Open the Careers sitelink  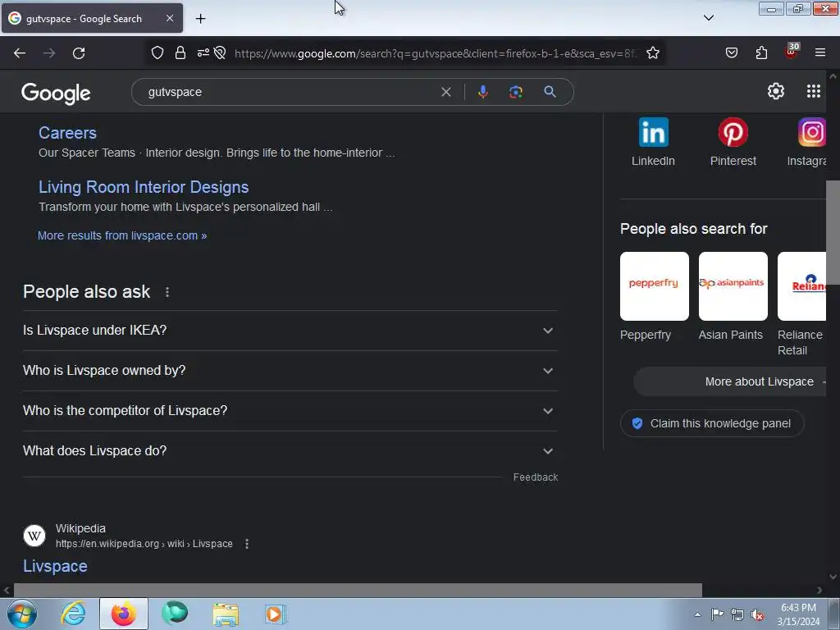pos(67,133)
